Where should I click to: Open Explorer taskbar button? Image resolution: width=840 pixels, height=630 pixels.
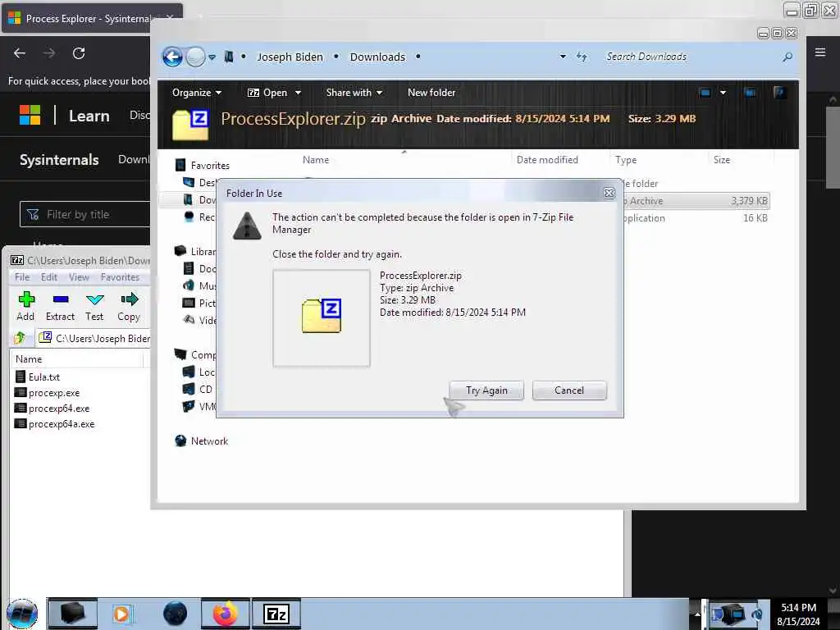[73, 614]
